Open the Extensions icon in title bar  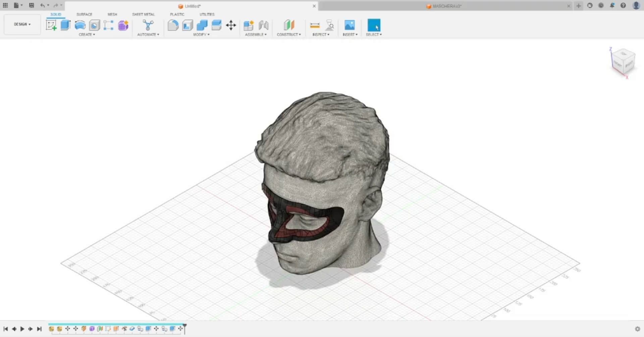click(x=590, y=5)
